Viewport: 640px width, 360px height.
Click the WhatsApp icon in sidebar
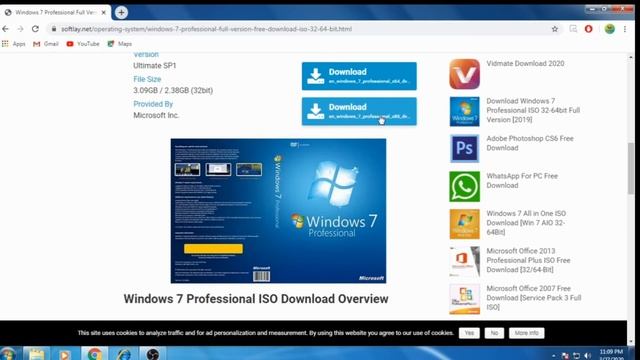click(464, 187)
